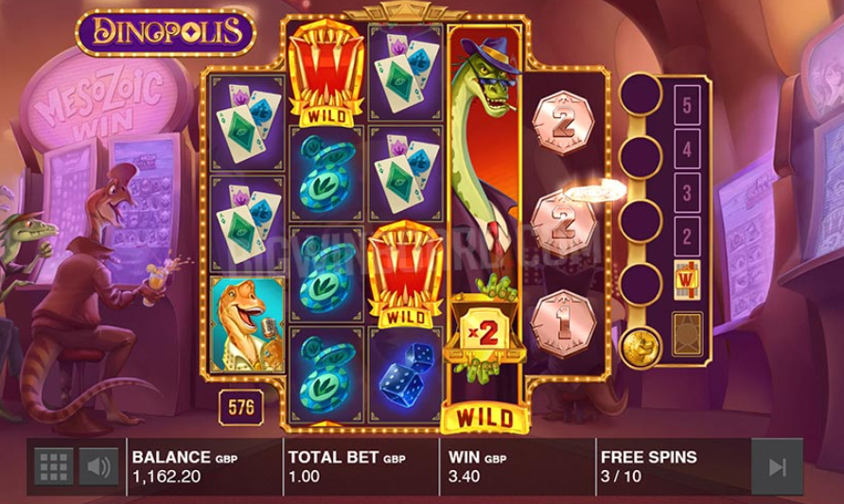Mute the game sound
844x504 pixels.
pos(98,466)
